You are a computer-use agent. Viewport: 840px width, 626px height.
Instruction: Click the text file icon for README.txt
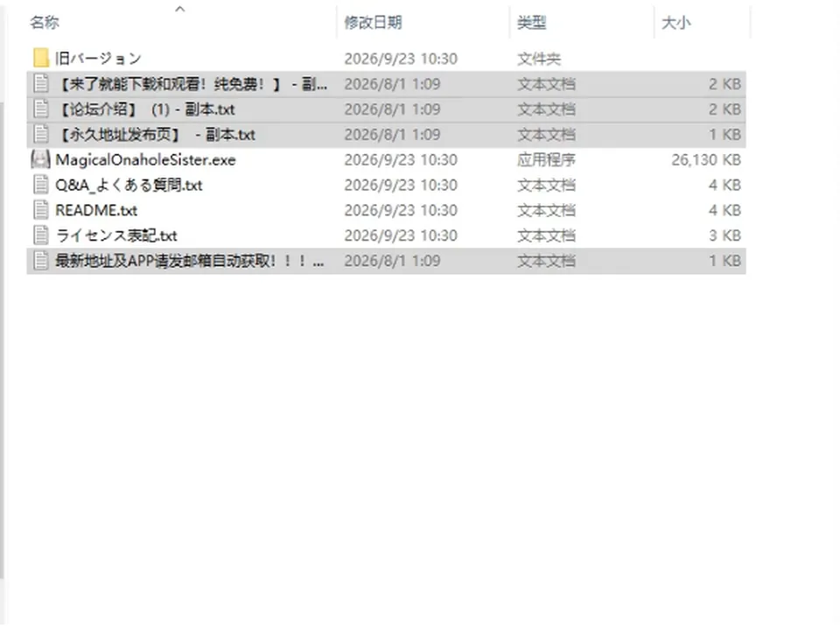pos(41,209)
